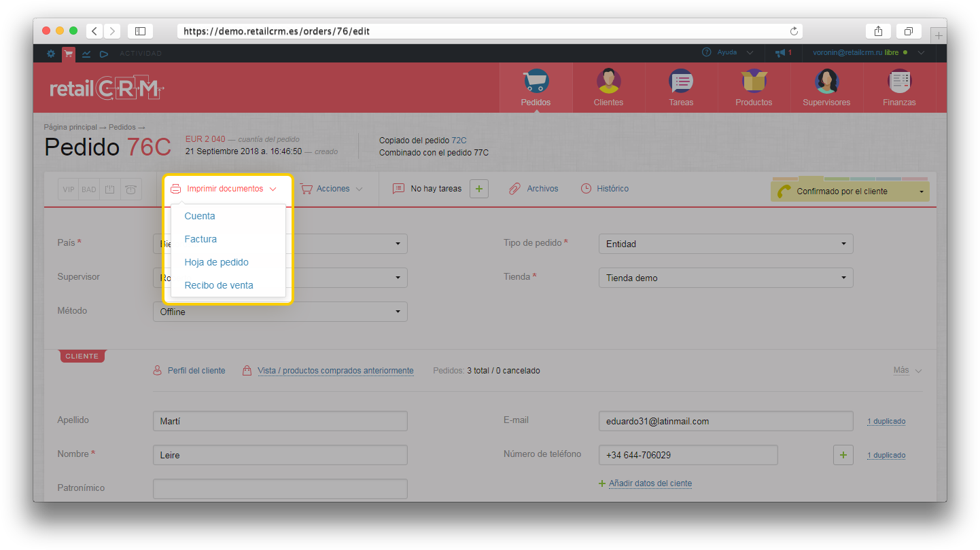Mark order with the BAD flag
Image resolution: width=980 pixels, height=550 pixels.
click(x=89, y=189)
